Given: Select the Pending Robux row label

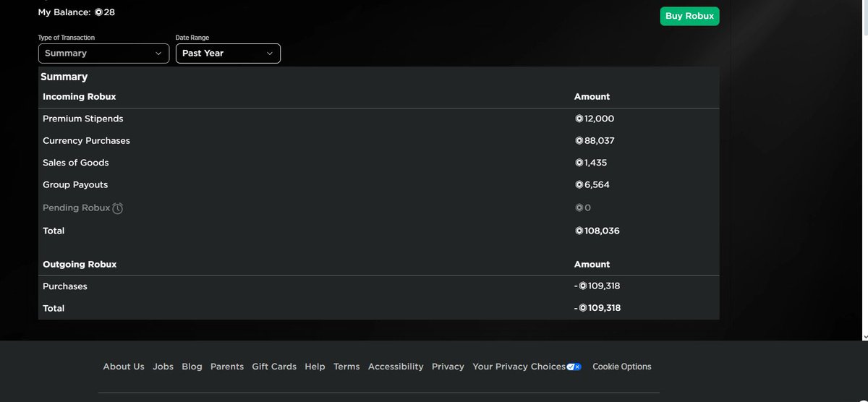Looking at the screenshot, I should pos(77,208).
